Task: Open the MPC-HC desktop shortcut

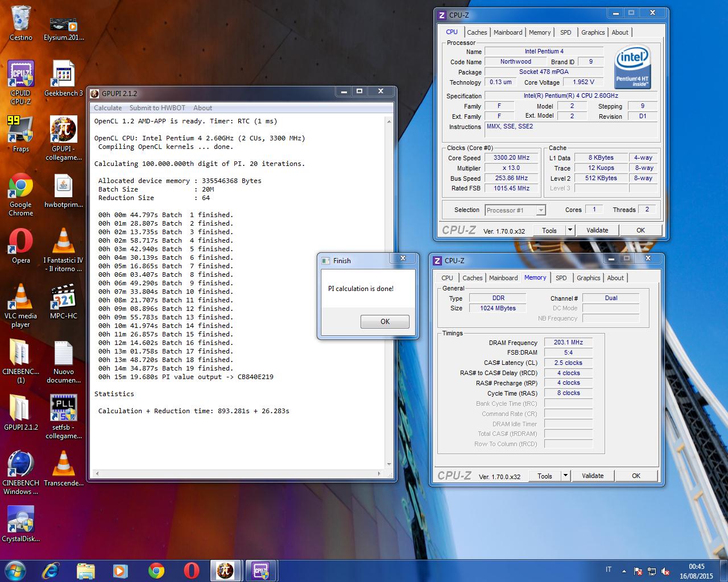Action: tap(64, 301)
